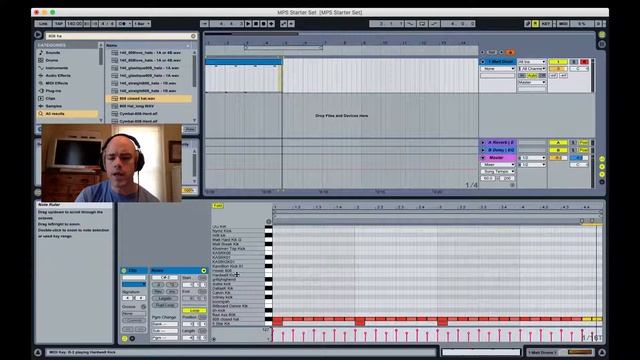Image resolution: width=640 pixels, height=360 pixels.
Task: Start playback with the transport Play button
Action: pyautogui.click(x=248, y=24)
